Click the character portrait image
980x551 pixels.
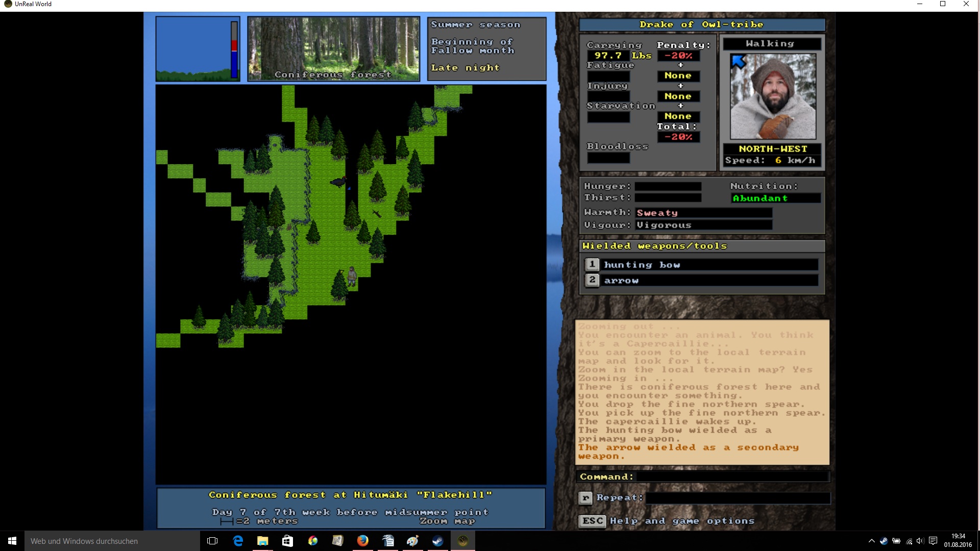coord(773,96)
